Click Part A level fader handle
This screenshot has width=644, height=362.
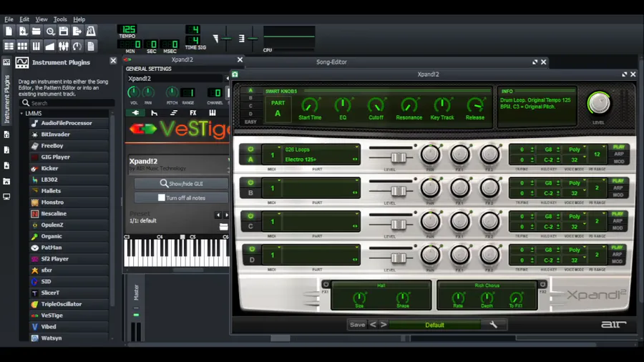[398, 157]
